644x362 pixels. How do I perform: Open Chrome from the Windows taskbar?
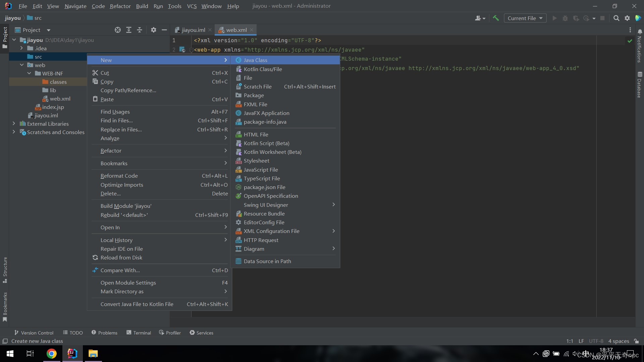51,354
